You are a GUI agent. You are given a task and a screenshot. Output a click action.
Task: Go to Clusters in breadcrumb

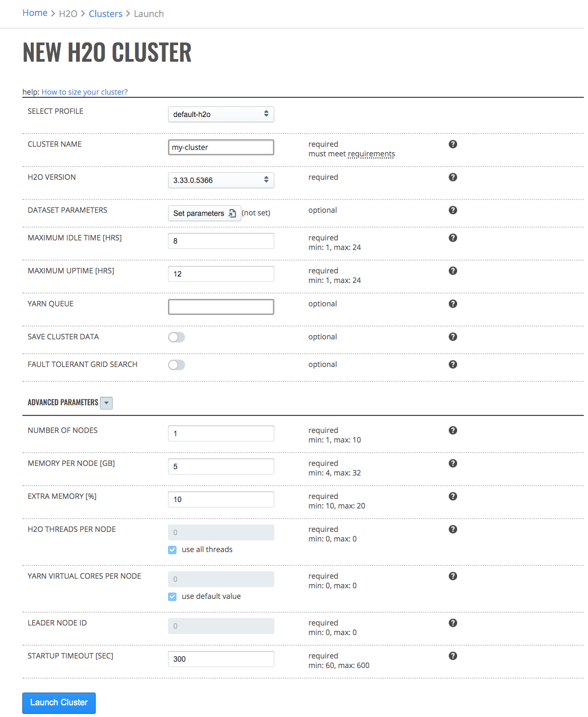point(106,14)
